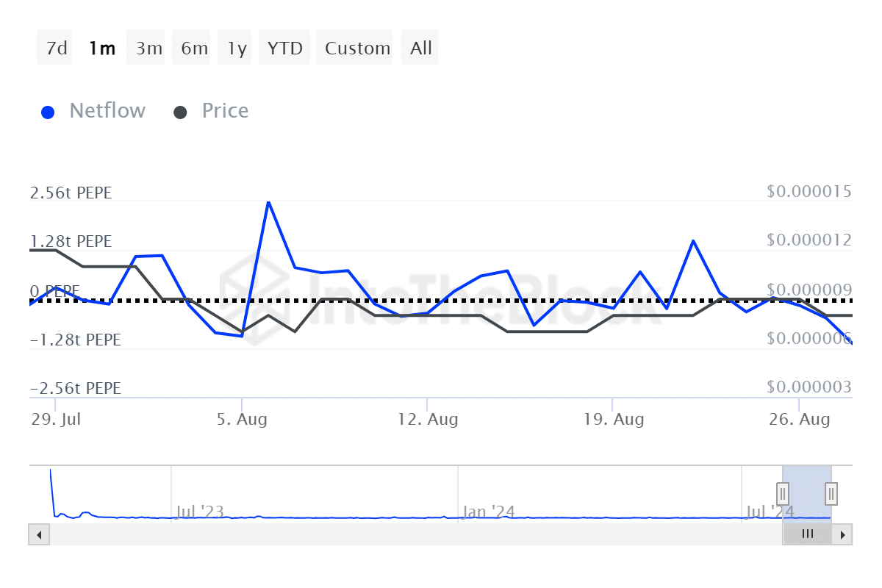The image size is (882, 588).
Task: Click the scrollbar right arrow
Action: [x=843, y=534]
